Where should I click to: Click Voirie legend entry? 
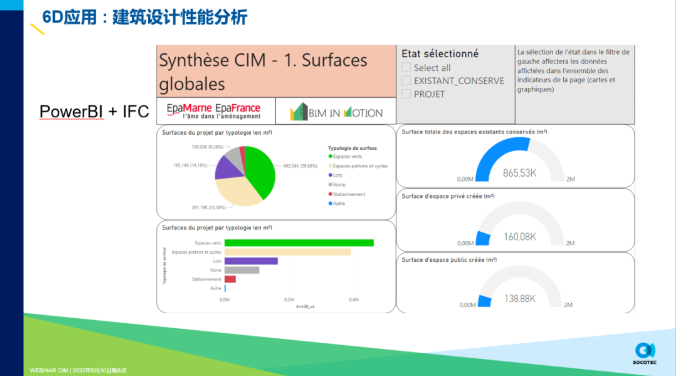tap(337, 185)
